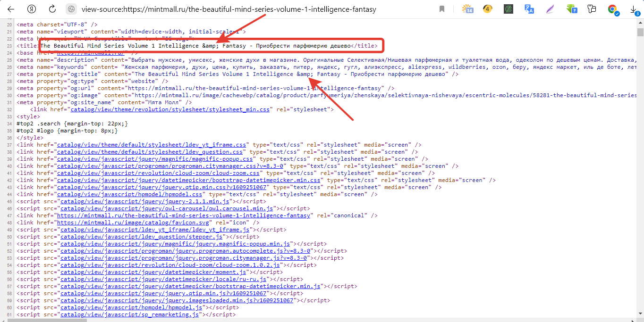Click the address bar URL text
The width and height of the screenshot is (644, 322).
pyautogui.click(x=229, y=9)
